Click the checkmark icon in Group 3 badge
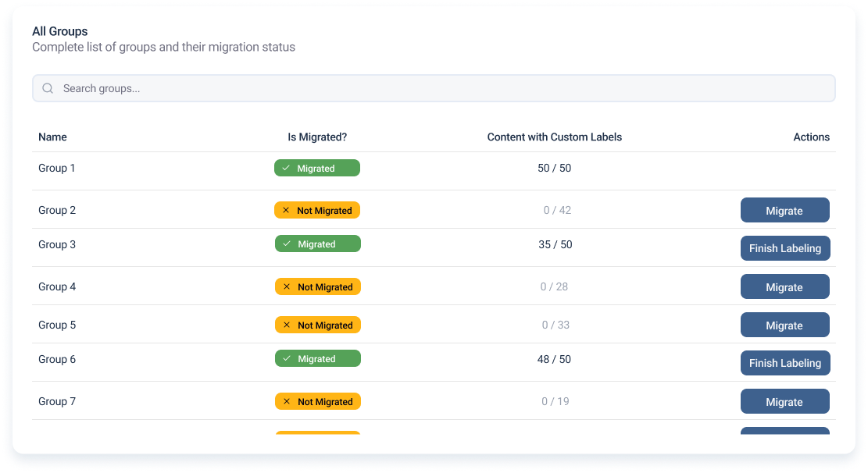This screenshot has width=868, height=473. click(287, 244)
